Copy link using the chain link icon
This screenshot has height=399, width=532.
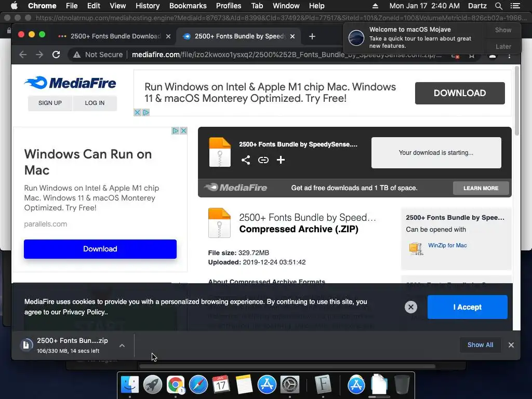[263, 160]
